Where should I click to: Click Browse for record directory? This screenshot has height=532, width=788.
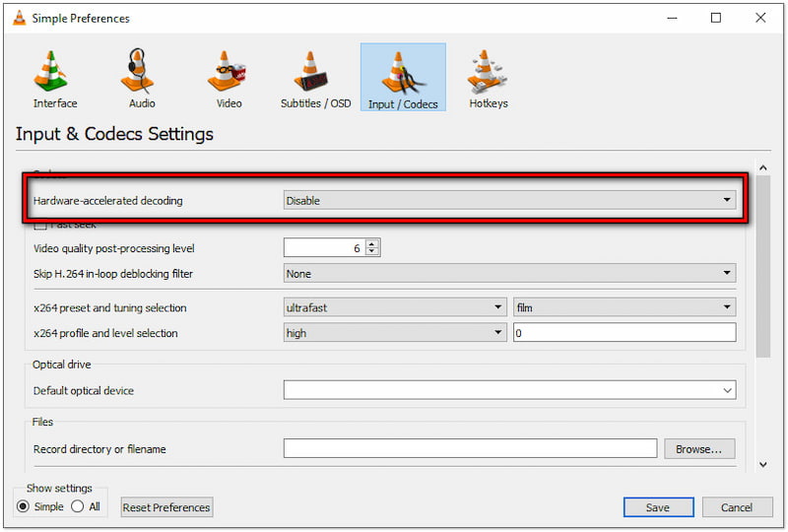click(699, 448)
